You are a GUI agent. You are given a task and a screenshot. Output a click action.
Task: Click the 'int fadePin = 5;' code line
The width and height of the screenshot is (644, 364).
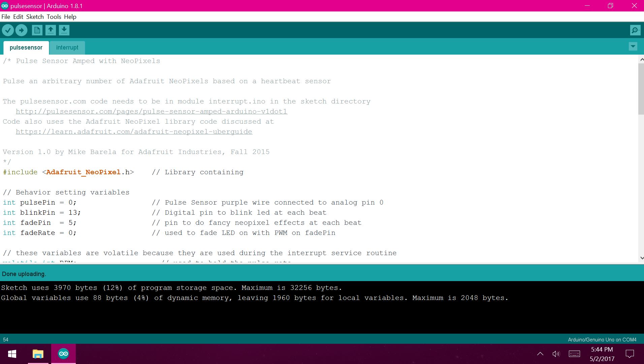[x=40, y=223]
